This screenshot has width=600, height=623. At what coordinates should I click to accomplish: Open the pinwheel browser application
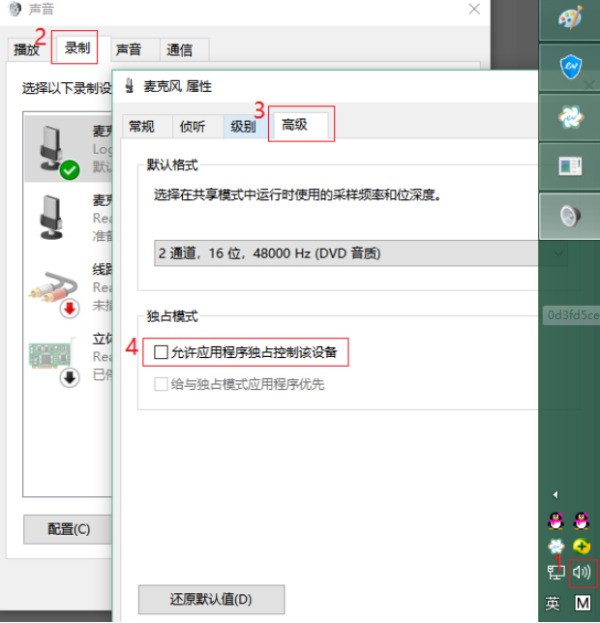coord(571,117)
